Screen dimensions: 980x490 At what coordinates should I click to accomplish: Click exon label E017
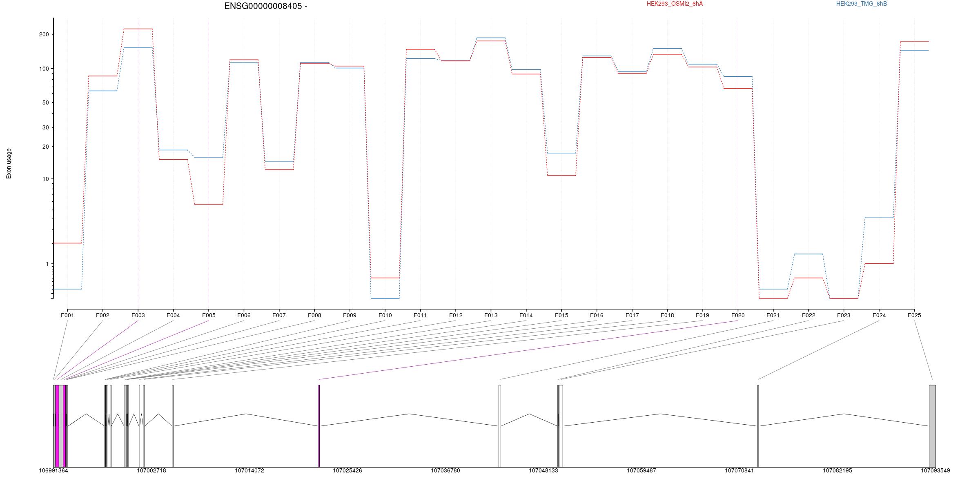pyautogui.click(x=632, y=315)
